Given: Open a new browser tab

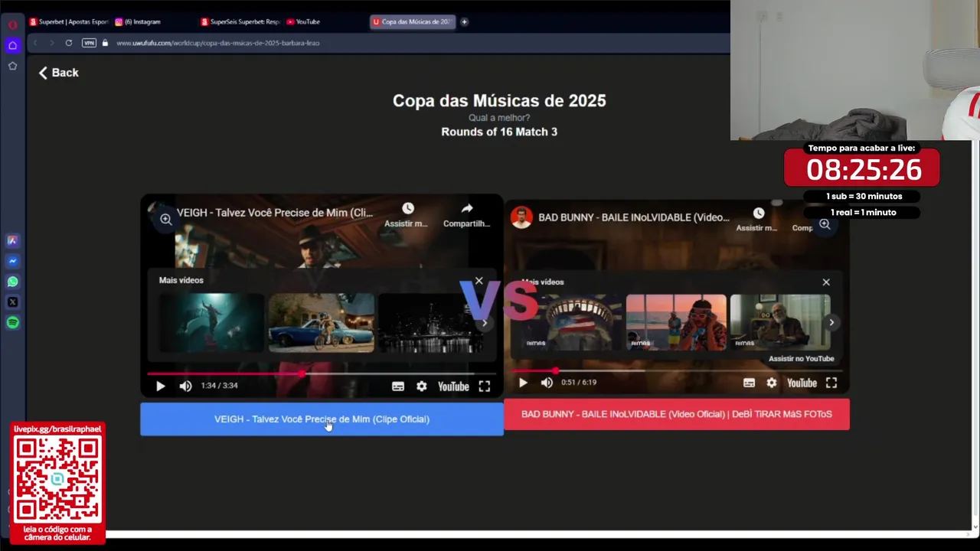Looking at the screenshot, I should click(464, 21).
